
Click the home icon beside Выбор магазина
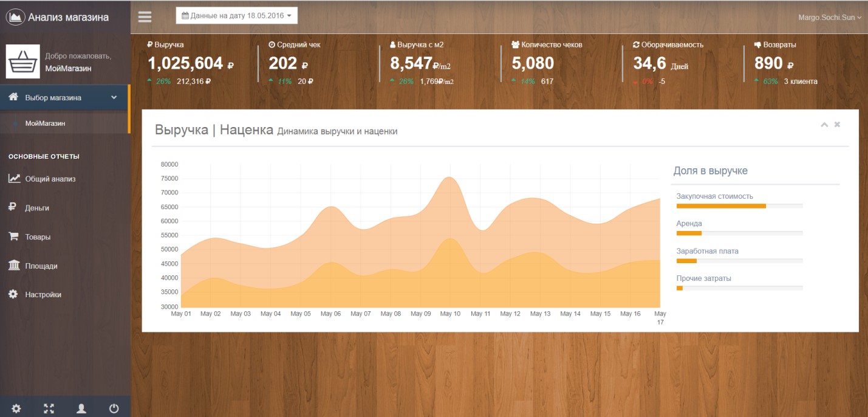13,97
